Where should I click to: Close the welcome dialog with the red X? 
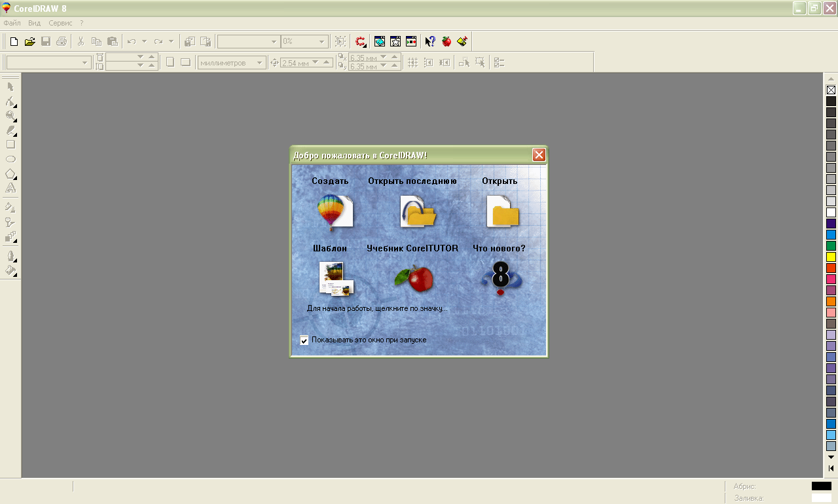point(539,155)
